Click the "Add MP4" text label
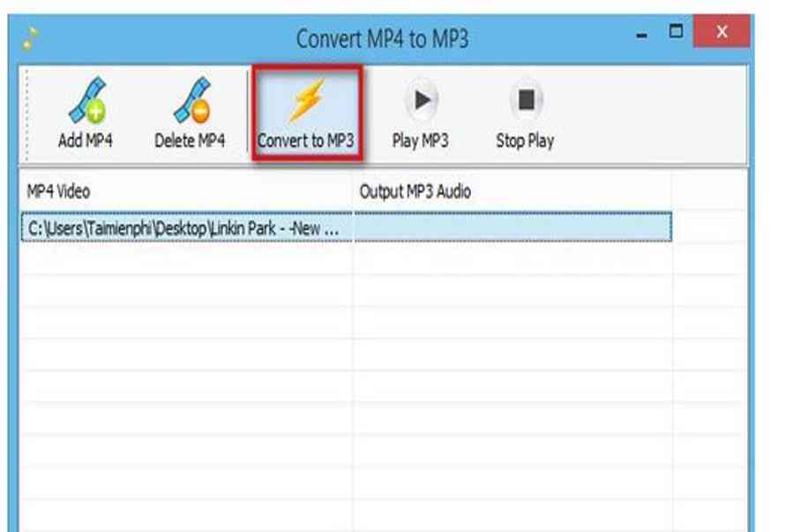794x532 pixels. (86, 140)
